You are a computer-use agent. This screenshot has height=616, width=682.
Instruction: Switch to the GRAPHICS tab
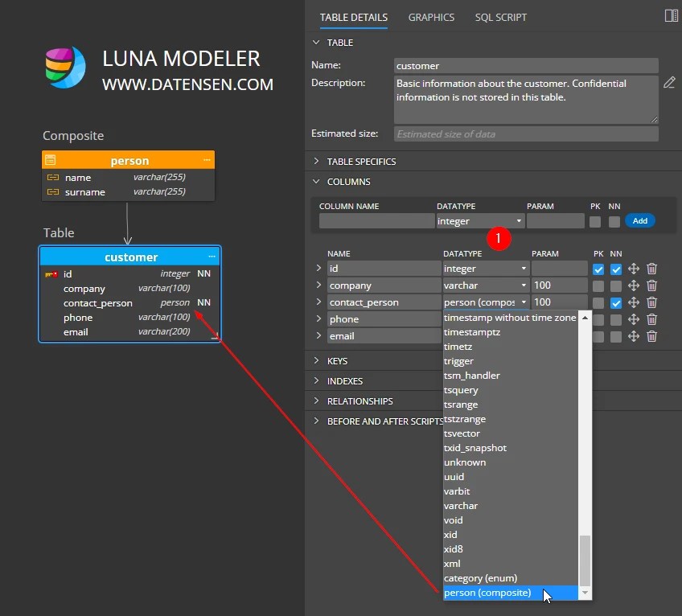click(x=431, y=17)
